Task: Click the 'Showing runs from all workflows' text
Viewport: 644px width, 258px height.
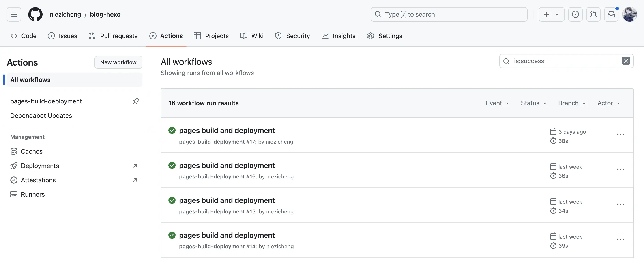Action: (207, 73)
